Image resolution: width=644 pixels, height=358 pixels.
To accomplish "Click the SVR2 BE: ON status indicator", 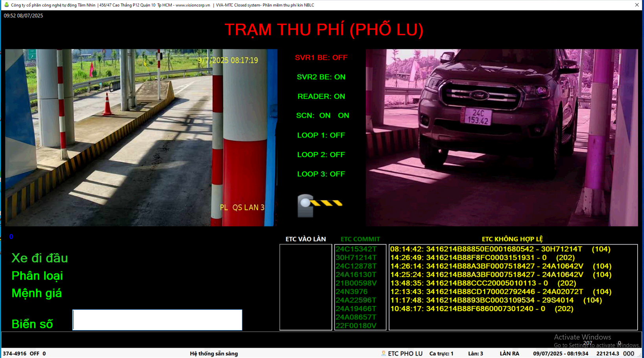I will tap(321, 77).
